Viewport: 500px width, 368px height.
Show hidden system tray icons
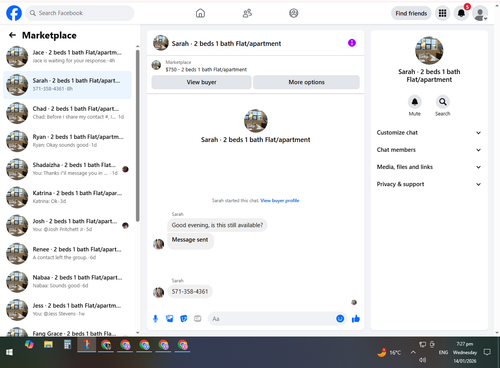click(x=413, y=352)
